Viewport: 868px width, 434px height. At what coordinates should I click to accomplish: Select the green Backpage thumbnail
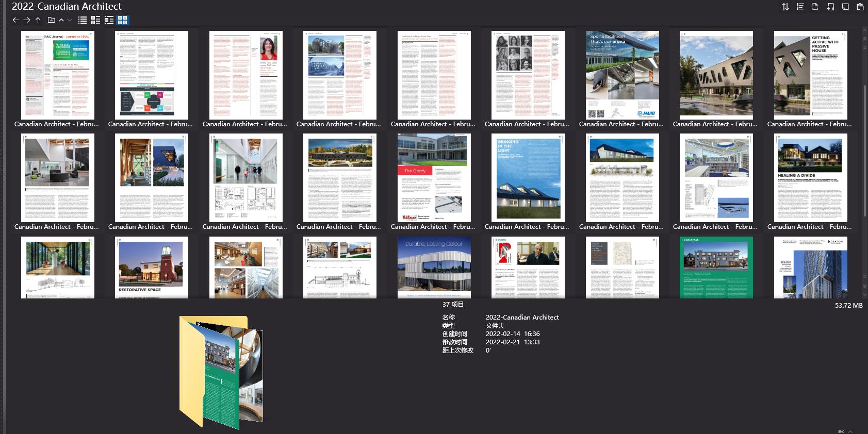[x=716, y=268]
